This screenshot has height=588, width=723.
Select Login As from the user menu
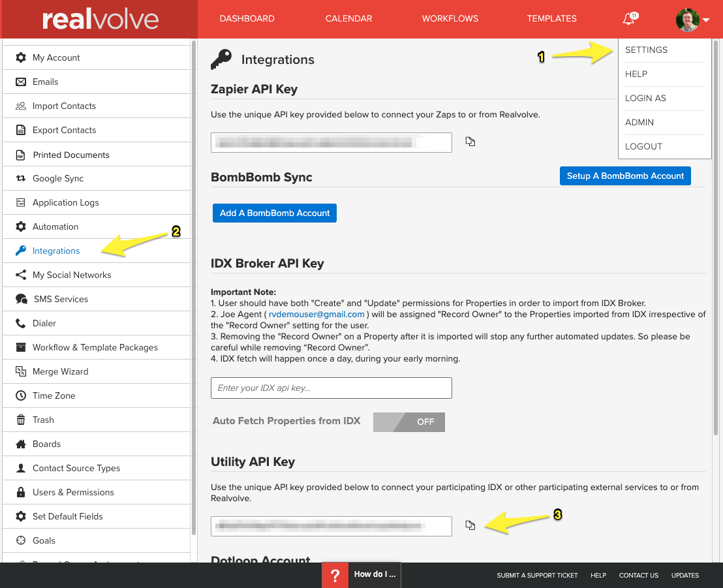click(x=645, y=99)
